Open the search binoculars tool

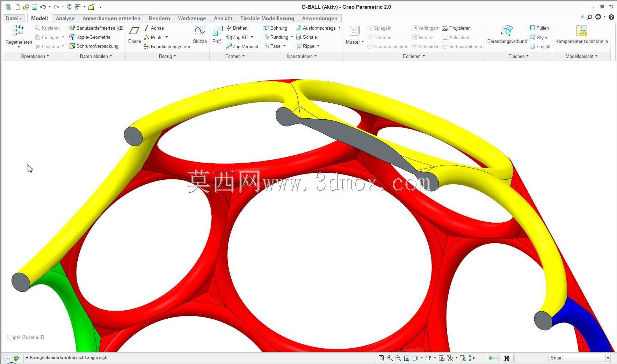click(507, 358)
